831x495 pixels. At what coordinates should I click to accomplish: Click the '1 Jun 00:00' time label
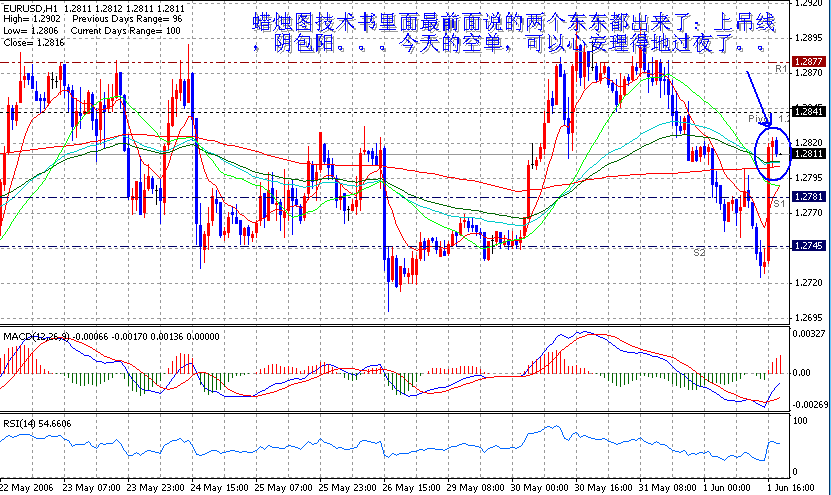click(727, 488)
